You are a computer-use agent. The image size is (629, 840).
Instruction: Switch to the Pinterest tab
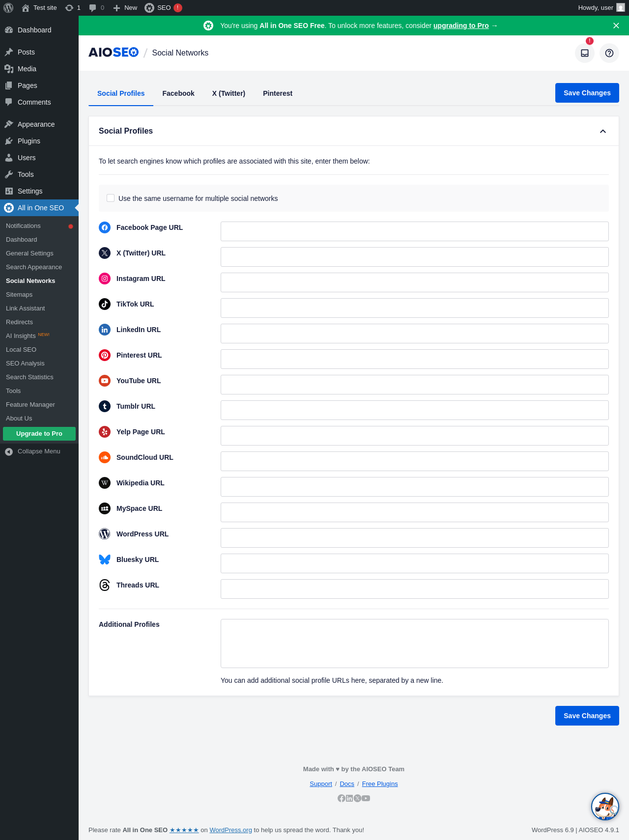tap(278, 93)
